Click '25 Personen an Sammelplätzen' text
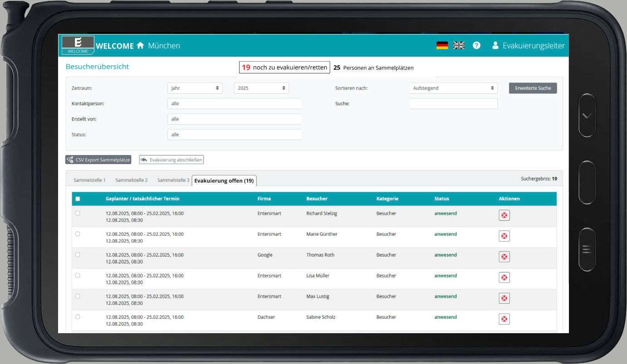Image resolution: width=627 pixels, height=364 pixels. click(373, 68)
